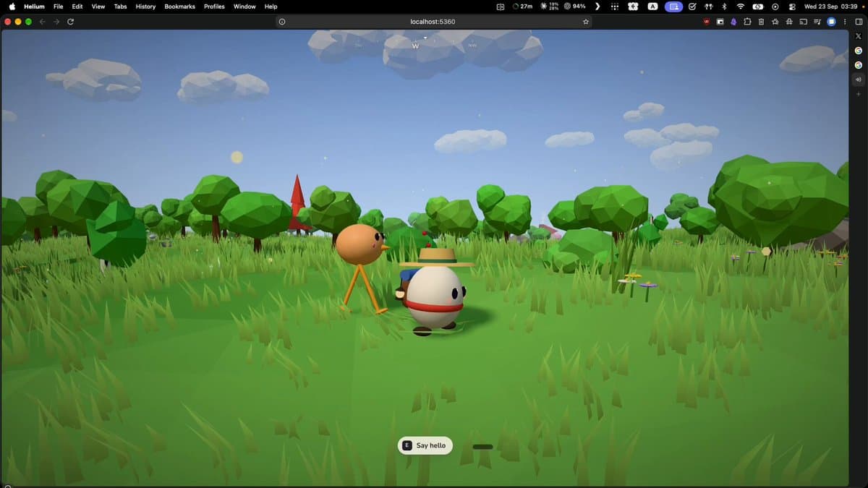Click the Say hello prompt button
The height and width of the screenshot is (488, 868).
(425, 445)
